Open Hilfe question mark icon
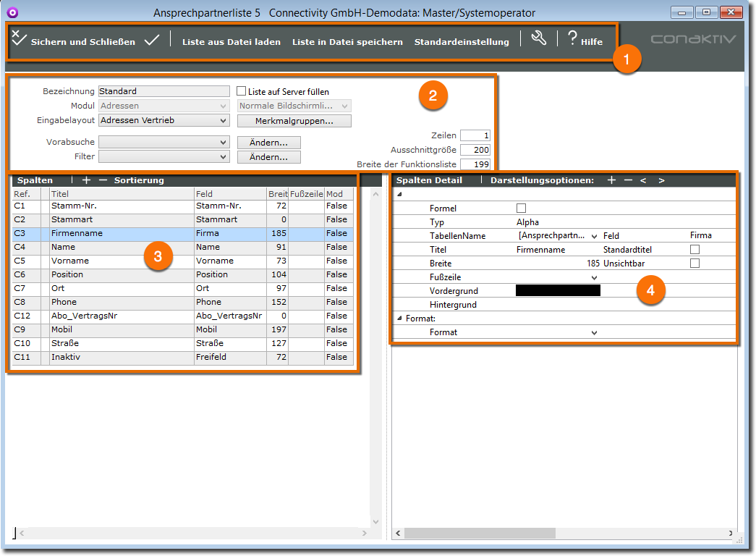This screenshot has width=756, height=556. (x=572, y=39)
